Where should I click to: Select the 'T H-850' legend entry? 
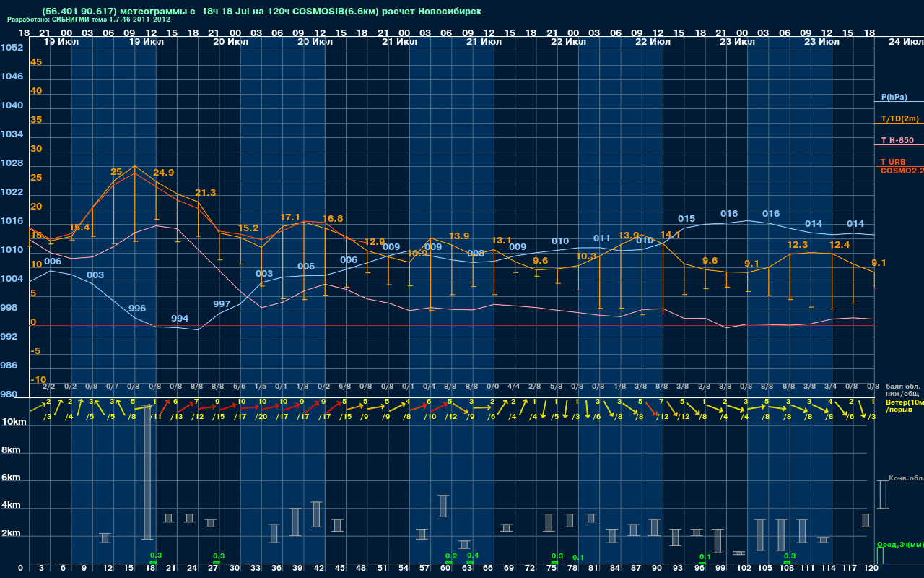[x=897, y=140]
